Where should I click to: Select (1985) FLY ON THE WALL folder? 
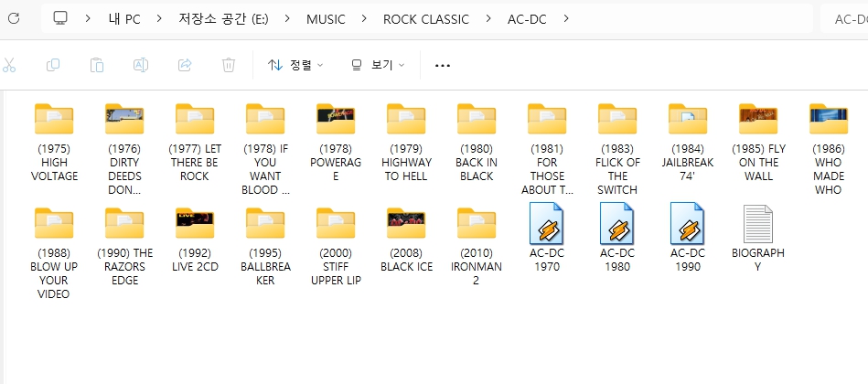tap(758, 119)
